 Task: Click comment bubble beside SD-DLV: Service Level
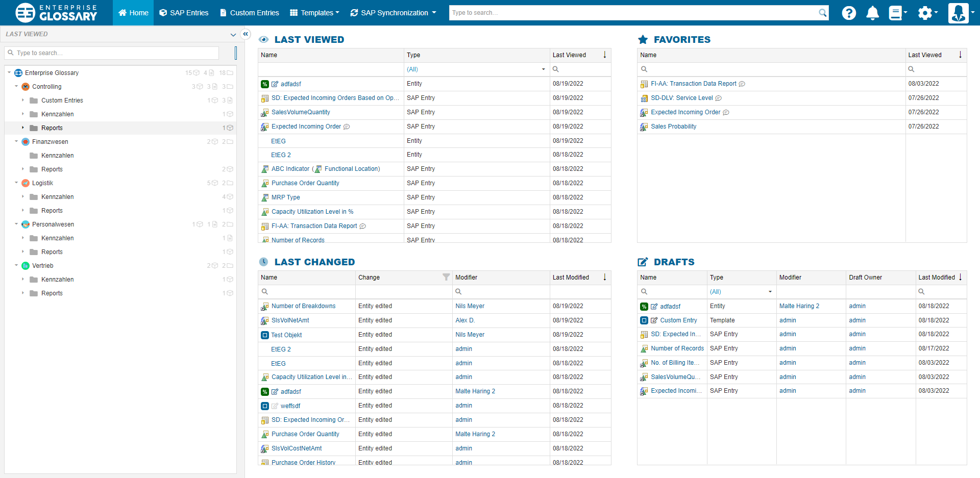pos(719,98)
